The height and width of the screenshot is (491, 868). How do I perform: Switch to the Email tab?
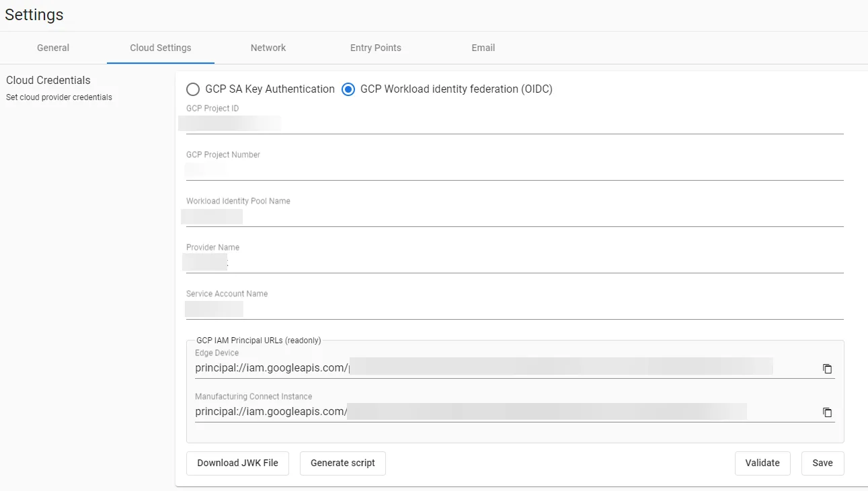pos(483,48)
